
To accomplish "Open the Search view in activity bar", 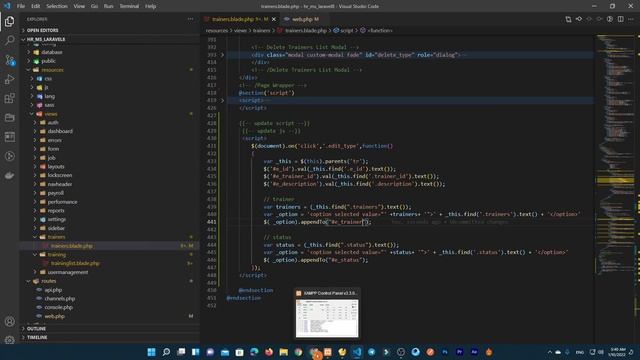I will point(9,40).
